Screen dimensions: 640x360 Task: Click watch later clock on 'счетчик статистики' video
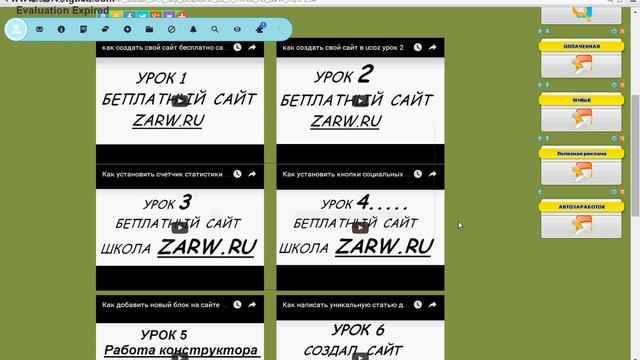click(237, 174)
